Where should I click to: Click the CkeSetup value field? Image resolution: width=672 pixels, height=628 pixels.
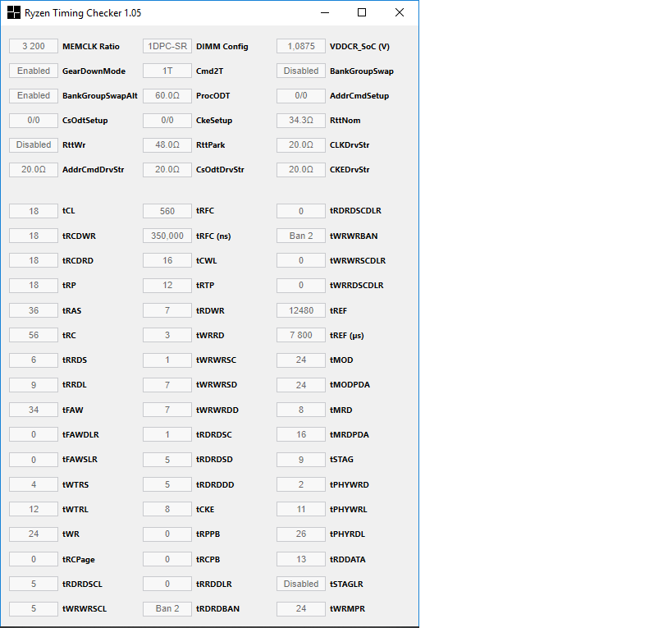tap(167, 121)
